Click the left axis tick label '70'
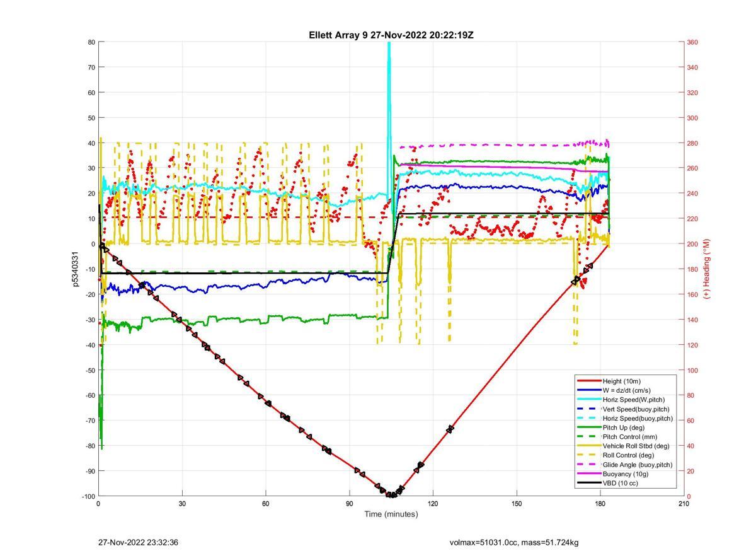The height and width of the screenshot is (558, 756). coord(91,67)
